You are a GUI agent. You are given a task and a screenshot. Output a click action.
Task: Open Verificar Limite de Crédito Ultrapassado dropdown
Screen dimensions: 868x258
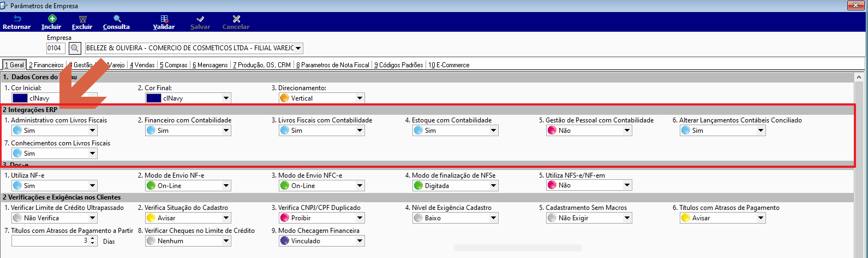tap(93, 218)
